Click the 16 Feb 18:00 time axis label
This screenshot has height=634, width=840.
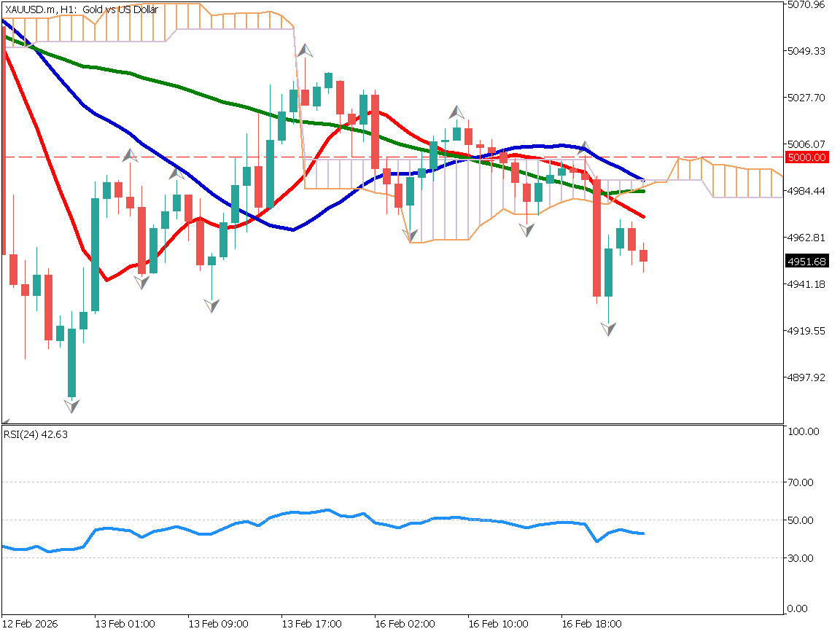(591, 625)
